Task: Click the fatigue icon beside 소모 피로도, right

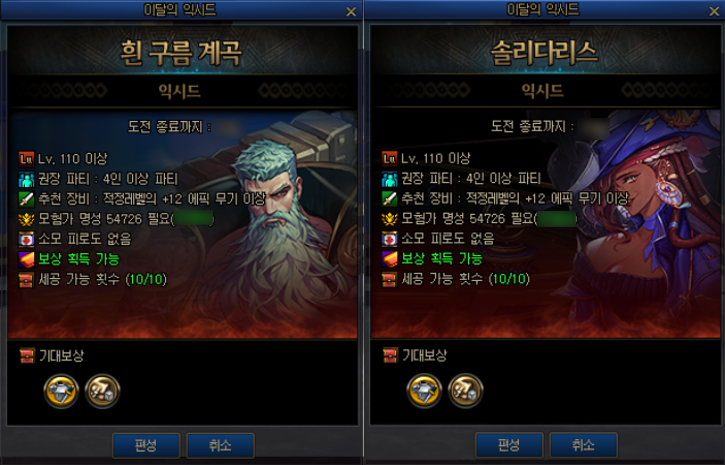Action: tap(389, 239)
